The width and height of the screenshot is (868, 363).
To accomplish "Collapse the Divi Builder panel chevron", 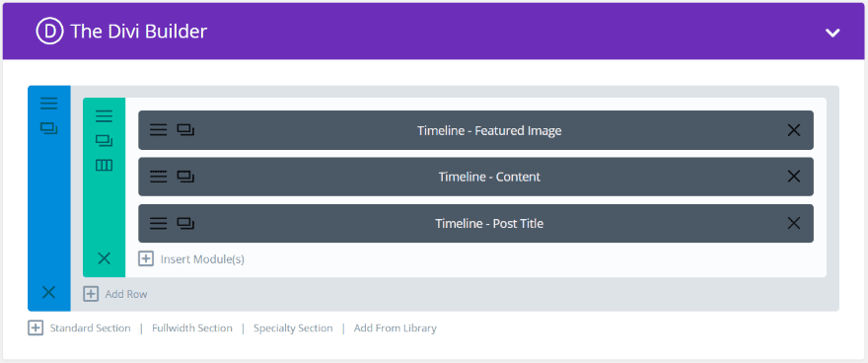I will point(832,33).
